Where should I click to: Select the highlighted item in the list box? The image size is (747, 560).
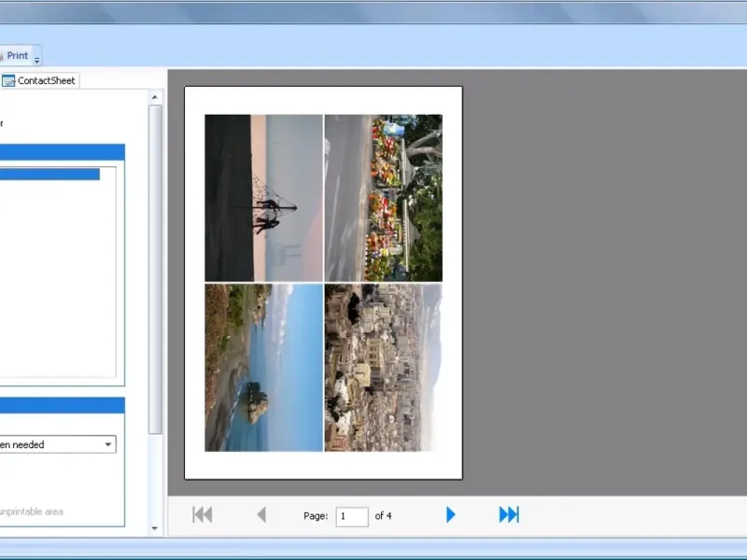(x=49, y=174)
